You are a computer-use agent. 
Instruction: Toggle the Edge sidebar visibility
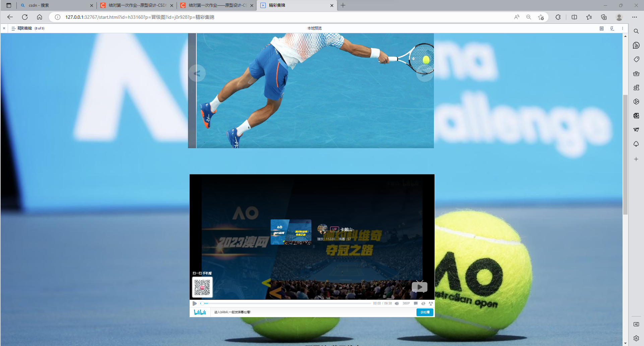point(636,324)
